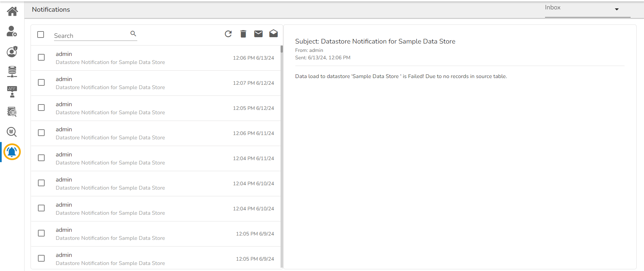Viewport: 644px width, 271px height.
Task: Open the data search sidebar icon
Action: tap(12, 132)
